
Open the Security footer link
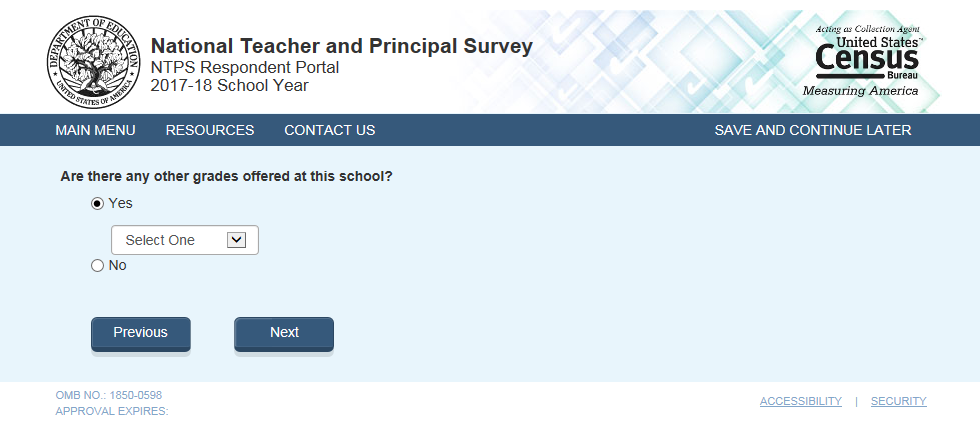click(x=898, y=401)
